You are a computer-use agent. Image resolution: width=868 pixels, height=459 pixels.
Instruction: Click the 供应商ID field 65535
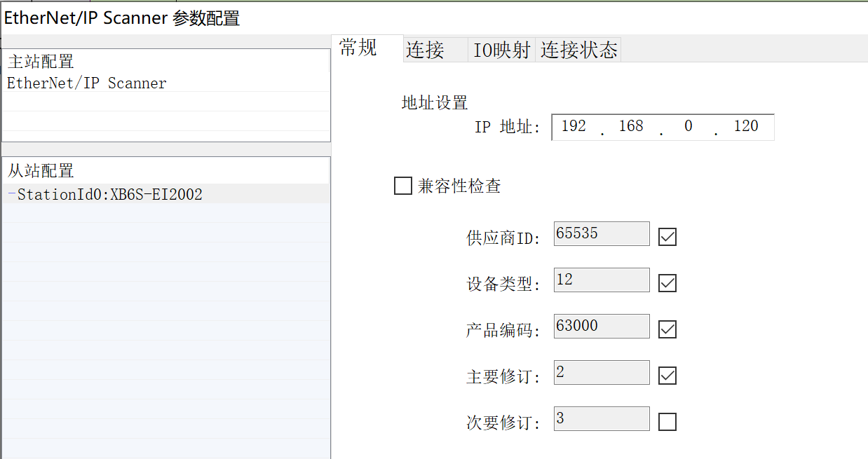coord(602,233)
